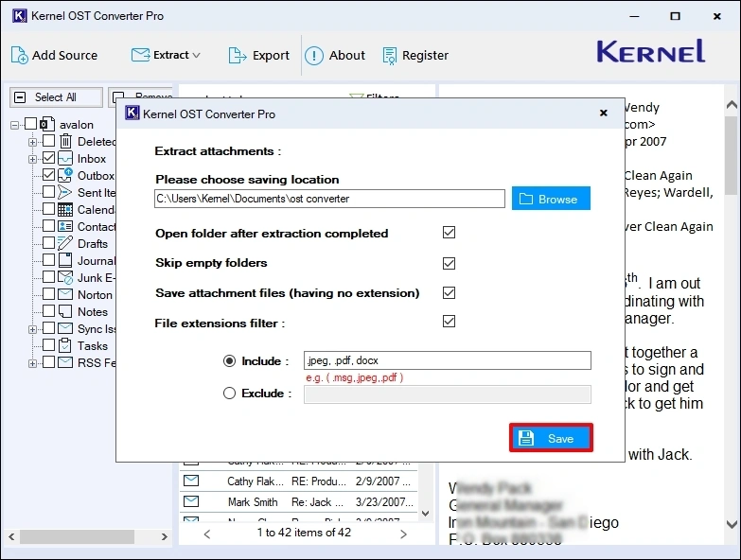741x560 pixels.
Task: Select the Inbox folder icon in tree
Action: 65,159
